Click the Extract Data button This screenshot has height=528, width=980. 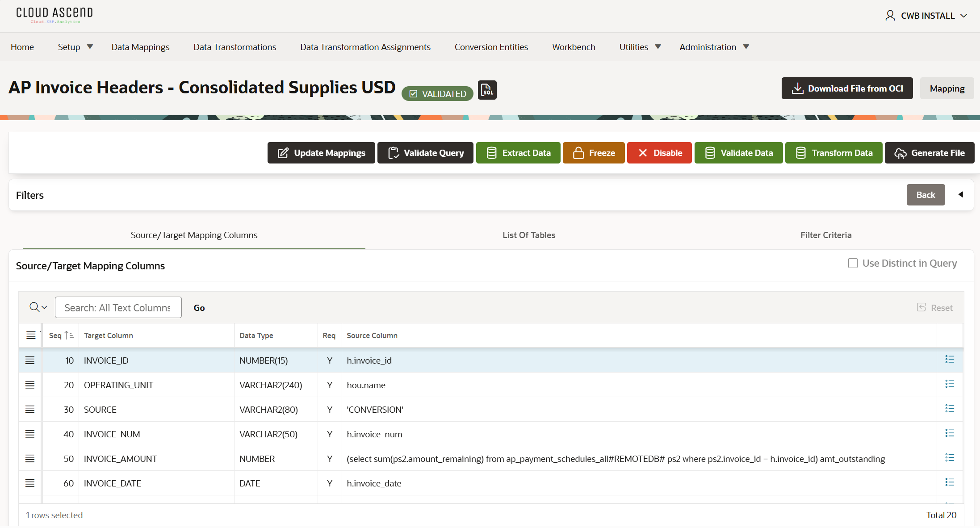[x=518, y=153]
